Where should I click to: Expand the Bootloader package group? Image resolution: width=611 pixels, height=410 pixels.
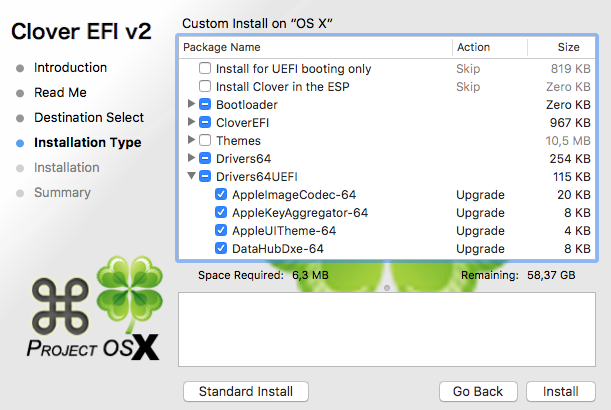coord(191,104)
